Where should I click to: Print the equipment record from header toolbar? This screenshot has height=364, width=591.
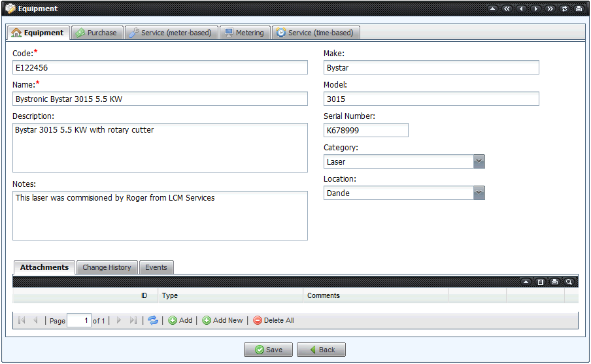(579, 9)
